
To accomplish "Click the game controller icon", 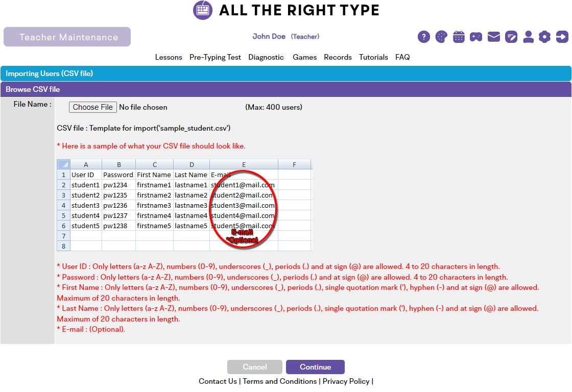I will click(x=476, y=37).
